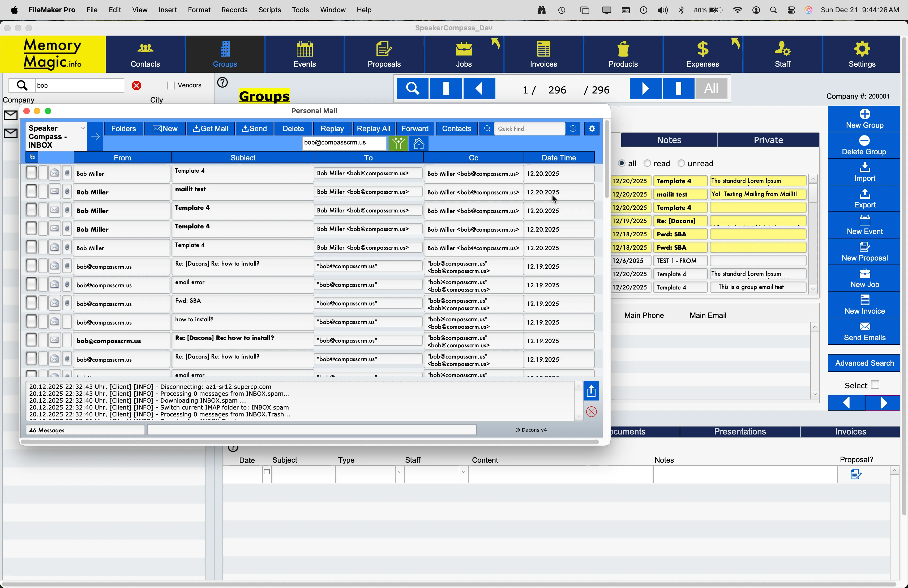Switch to the Private tab
This screenshot has width=908, height=588.
[768, 140]
